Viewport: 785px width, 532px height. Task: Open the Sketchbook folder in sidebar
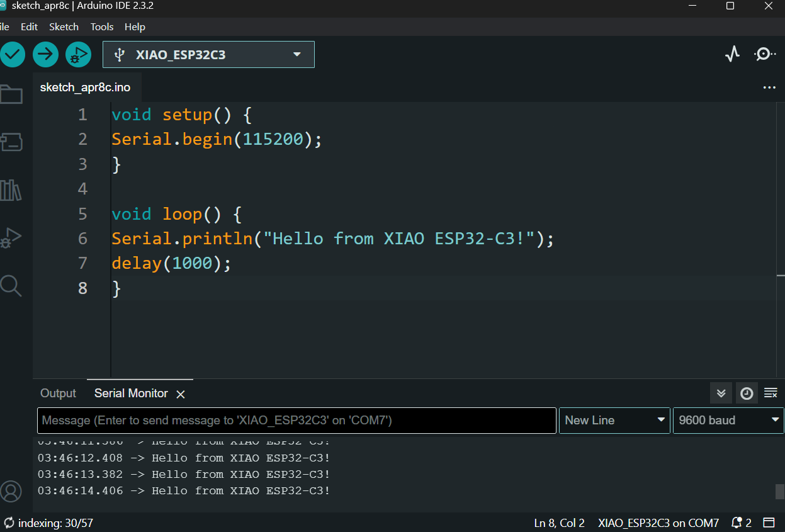[11, 95]
